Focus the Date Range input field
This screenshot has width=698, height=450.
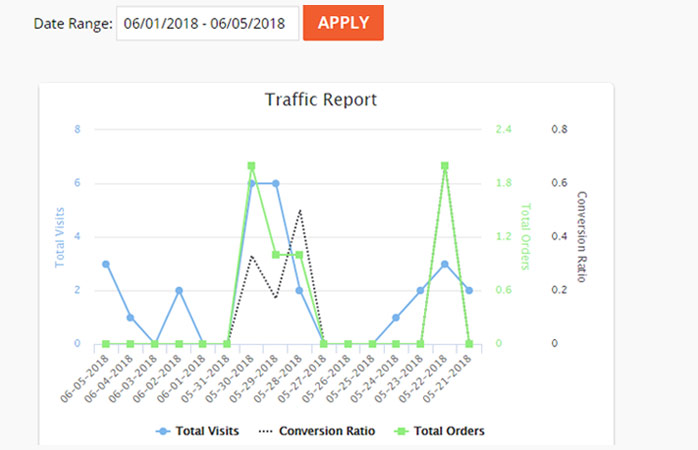[x=207, y=23]
